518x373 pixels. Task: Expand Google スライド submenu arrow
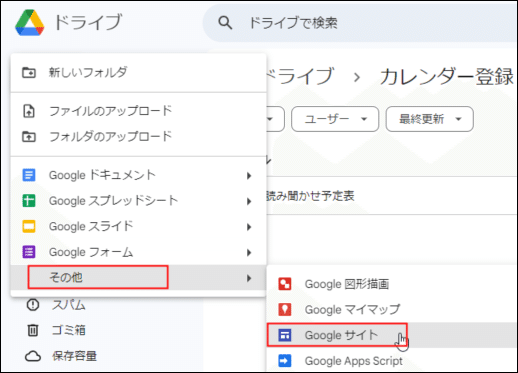click(249, 227)
